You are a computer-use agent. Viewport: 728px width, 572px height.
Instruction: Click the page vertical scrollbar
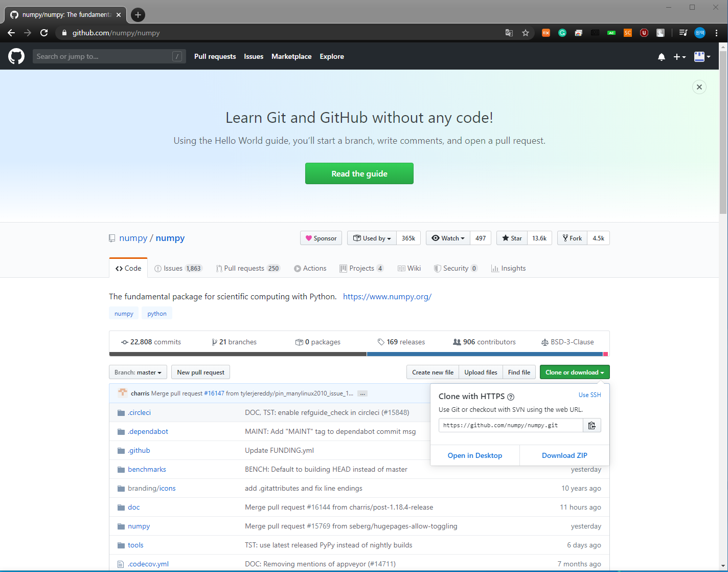pyautogui.click(x=723, y=132)
